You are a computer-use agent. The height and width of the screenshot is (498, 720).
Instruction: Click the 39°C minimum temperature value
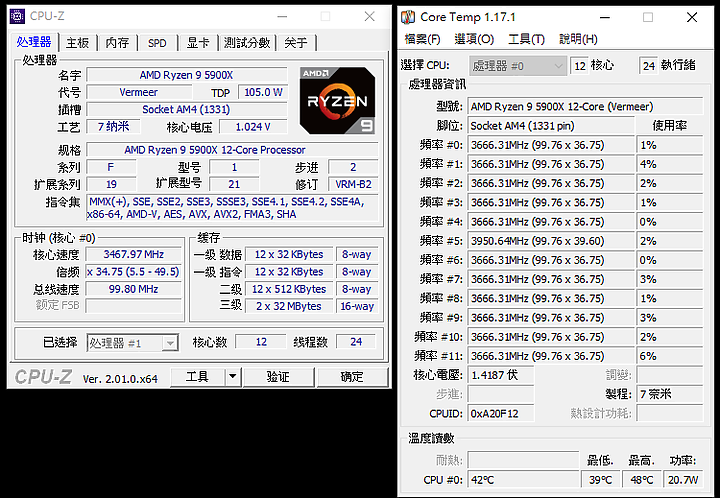(x=601, y=480)
